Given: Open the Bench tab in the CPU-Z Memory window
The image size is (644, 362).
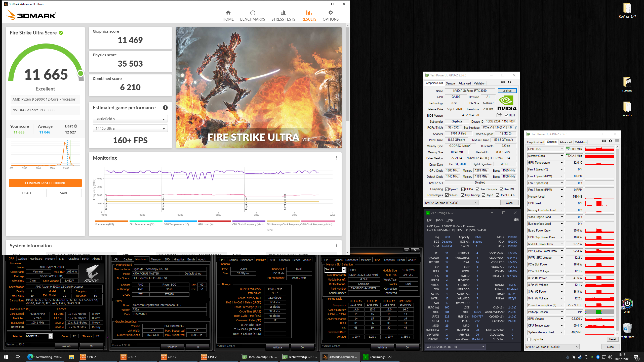Looking at the screenshot, I should (296, 260).
